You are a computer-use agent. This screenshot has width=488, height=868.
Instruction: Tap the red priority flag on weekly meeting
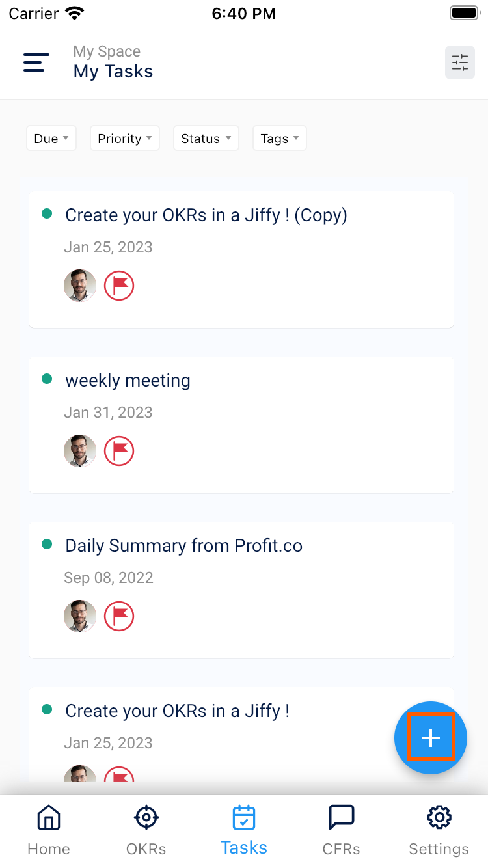point(119,450)
